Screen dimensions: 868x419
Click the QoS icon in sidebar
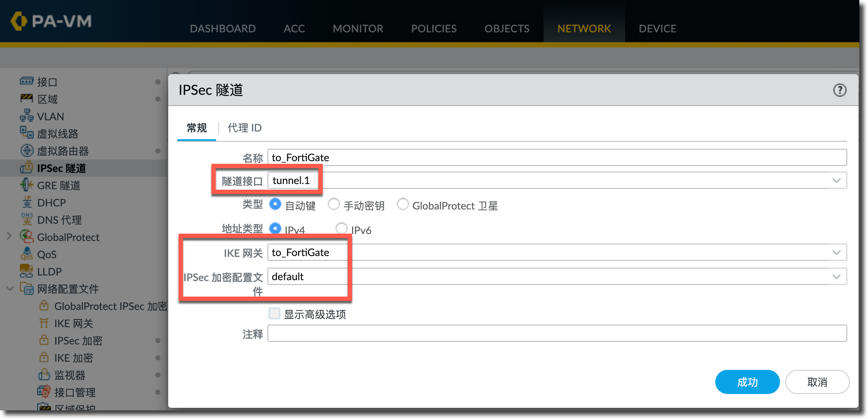pos(26,254)
